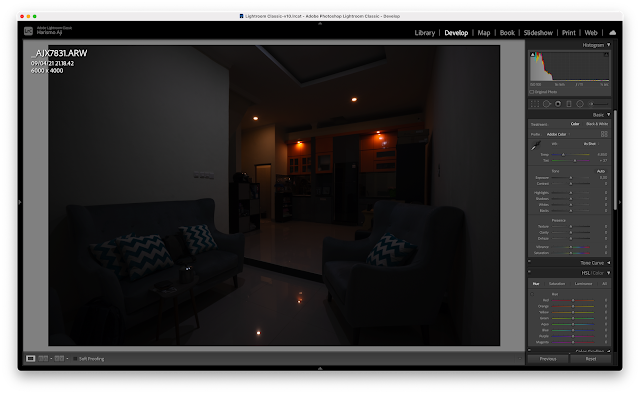Viewport: 640px width, 394px height.
Task: Switch to Before/After YY view
Action: coord(59,358)
